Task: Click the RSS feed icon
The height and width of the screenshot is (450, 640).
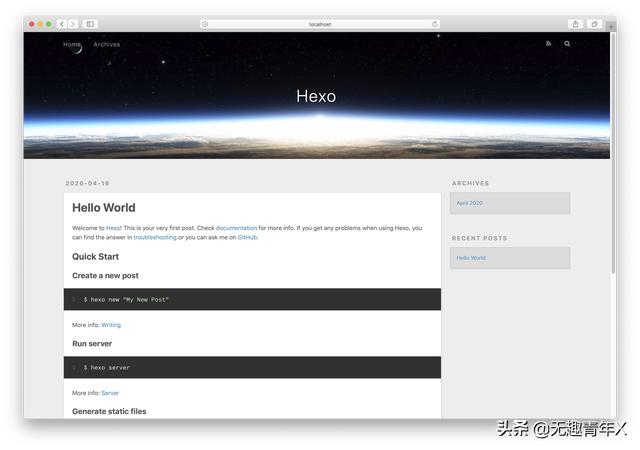Action: 549,44
